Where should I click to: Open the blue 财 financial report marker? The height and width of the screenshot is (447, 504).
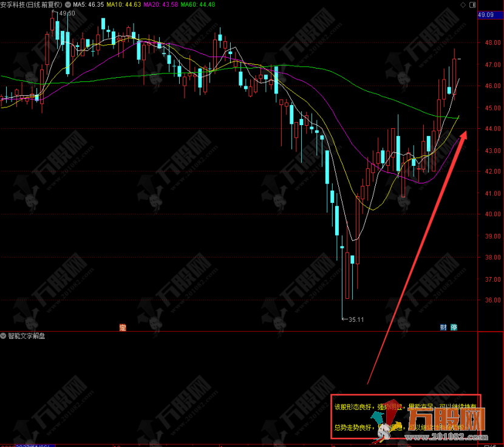coord(443,327)
